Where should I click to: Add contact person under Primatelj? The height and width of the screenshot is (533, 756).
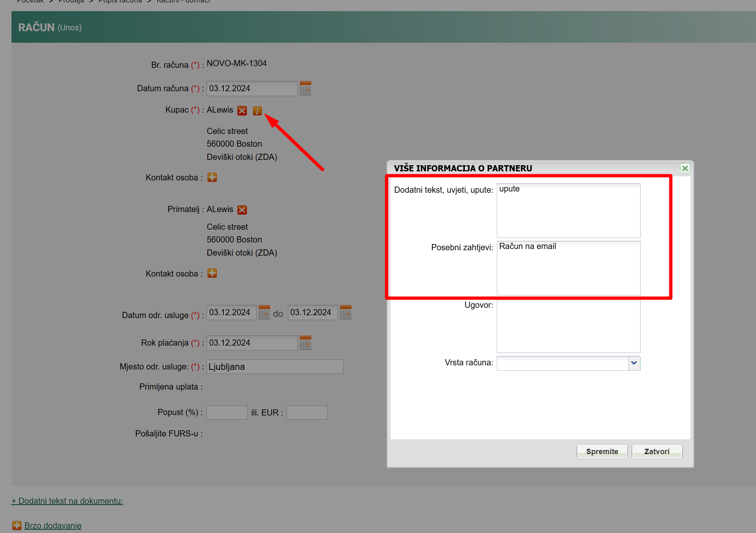[212, 273]
